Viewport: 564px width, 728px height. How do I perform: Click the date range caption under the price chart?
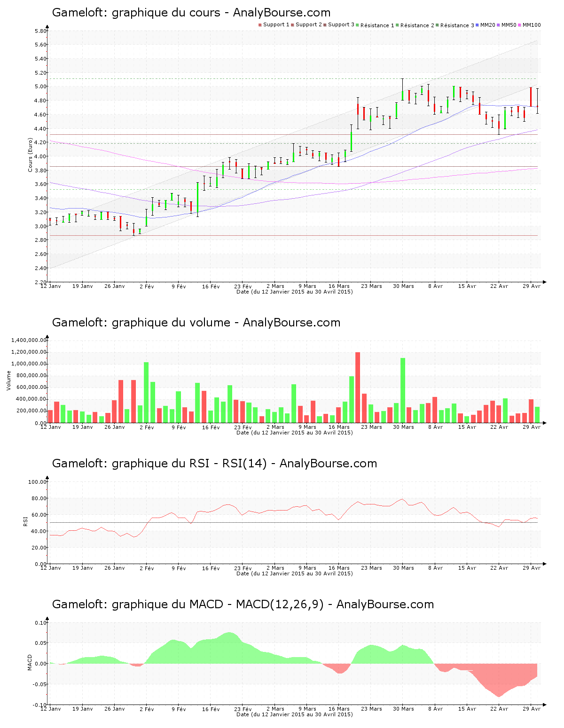click(x=294, y=292)
